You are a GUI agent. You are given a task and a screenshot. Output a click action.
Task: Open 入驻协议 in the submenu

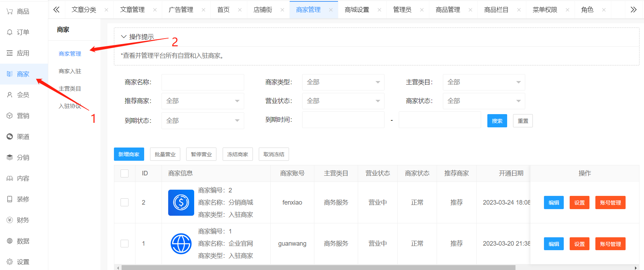(70, 106)
